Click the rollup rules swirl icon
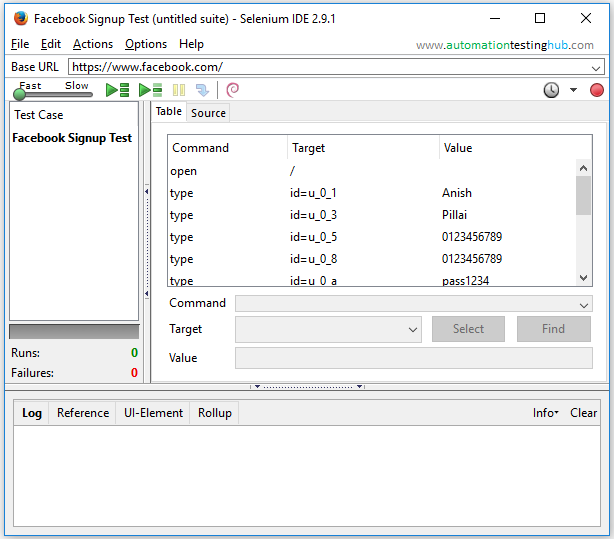Viewport: 614px width, 539px height. point(233,90)
